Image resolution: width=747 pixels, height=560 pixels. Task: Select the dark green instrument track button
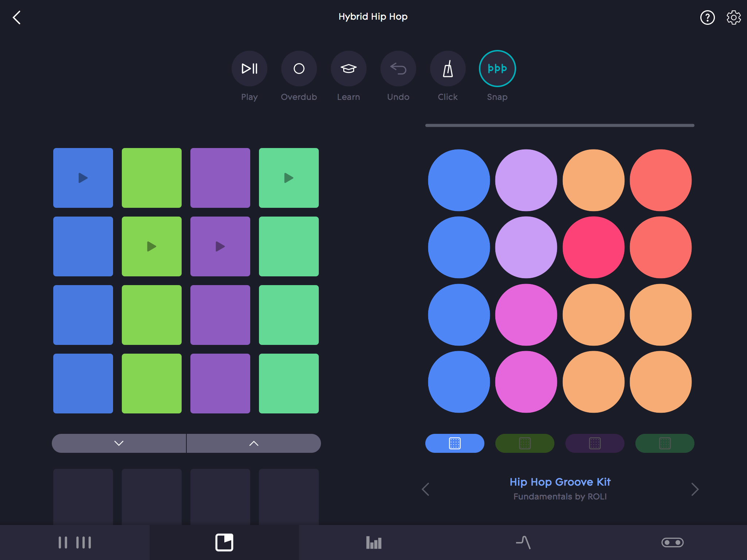tap(665, 443)
